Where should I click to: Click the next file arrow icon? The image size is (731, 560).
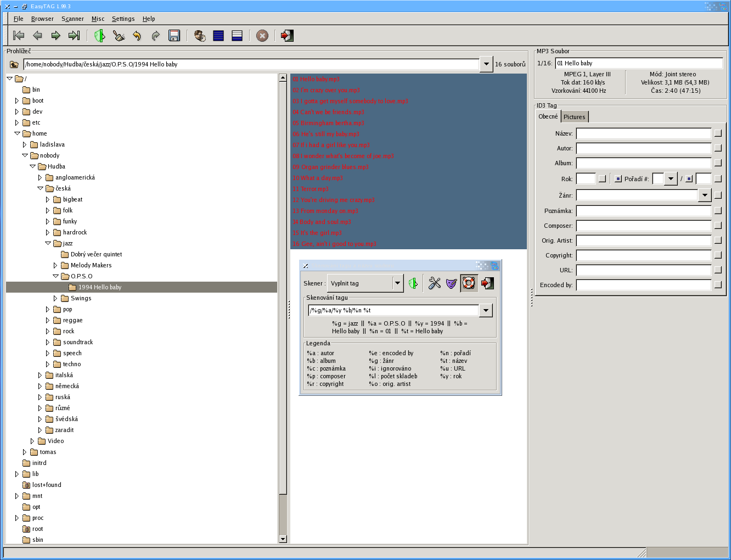[x=55, y=36]
